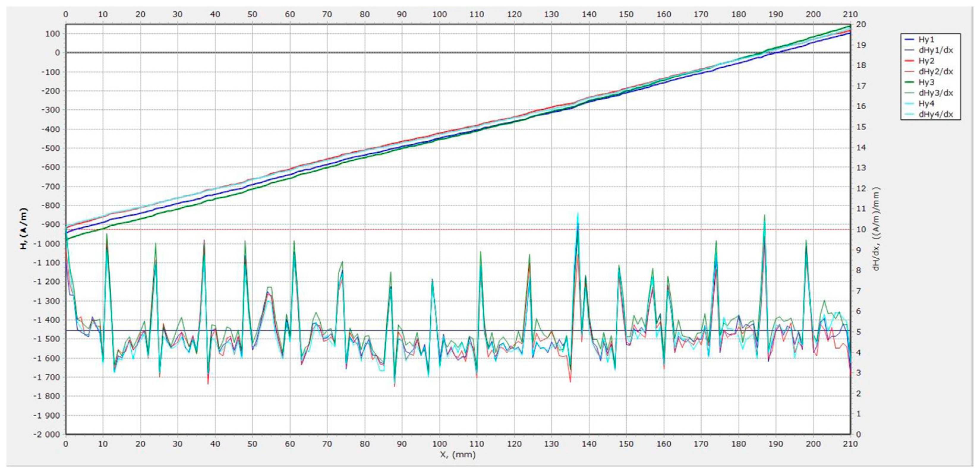Image resolution: width=980 pixels, height=476 pixels.
Task: Click the -2 000 tick on left axis
Action: coord(46,434)
